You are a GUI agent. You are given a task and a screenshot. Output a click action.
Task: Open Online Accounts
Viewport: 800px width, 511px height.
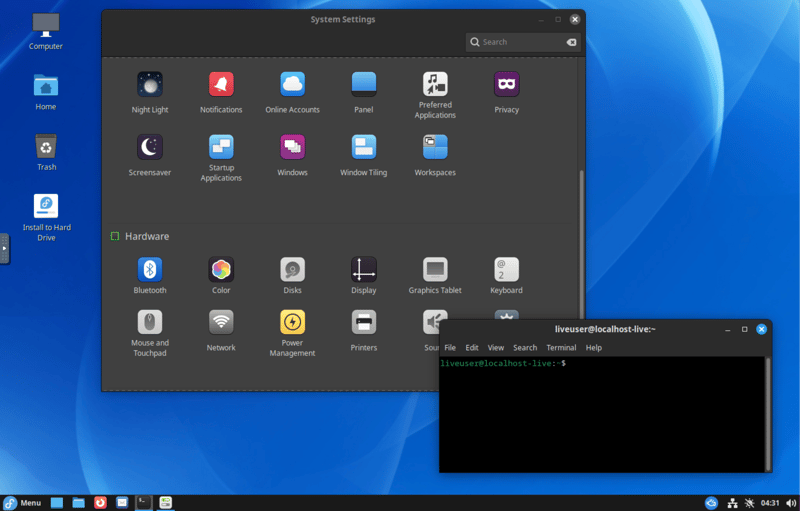(x=292, y=85)
